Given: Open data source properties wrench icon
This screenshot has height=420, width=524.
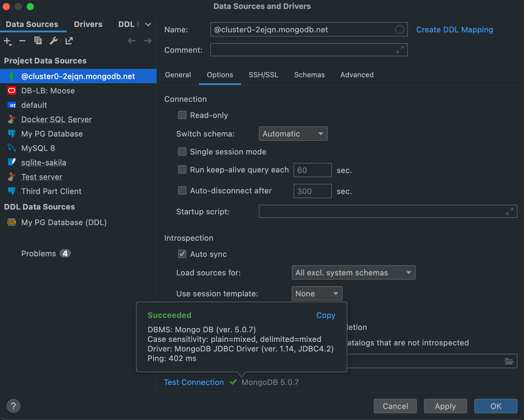Looking at the screenshot, I should [x=54, y=41].
